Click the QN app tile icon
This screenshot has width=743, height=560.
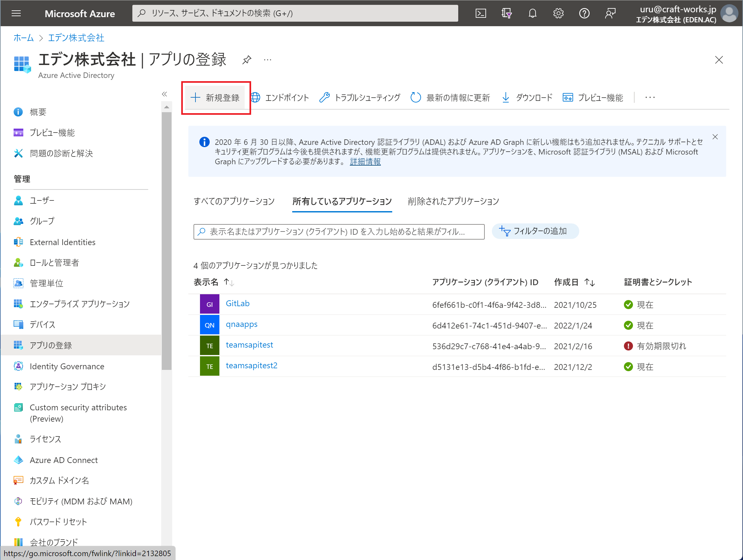point(210,325)
